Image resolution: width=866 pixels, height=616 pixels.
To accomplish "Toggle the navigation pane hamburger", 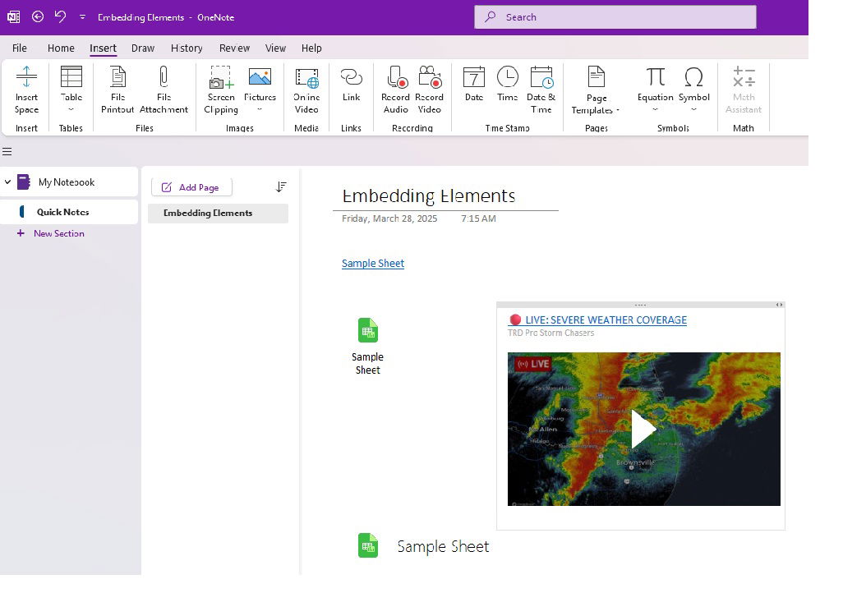I will click(8, 151).
